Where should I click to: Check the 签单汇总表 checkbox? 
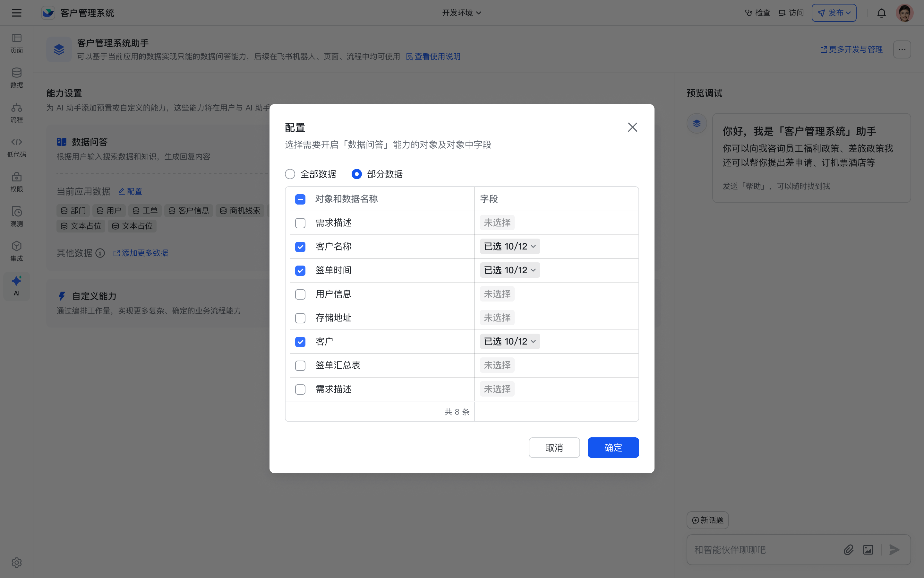click(x=300, y=365)
